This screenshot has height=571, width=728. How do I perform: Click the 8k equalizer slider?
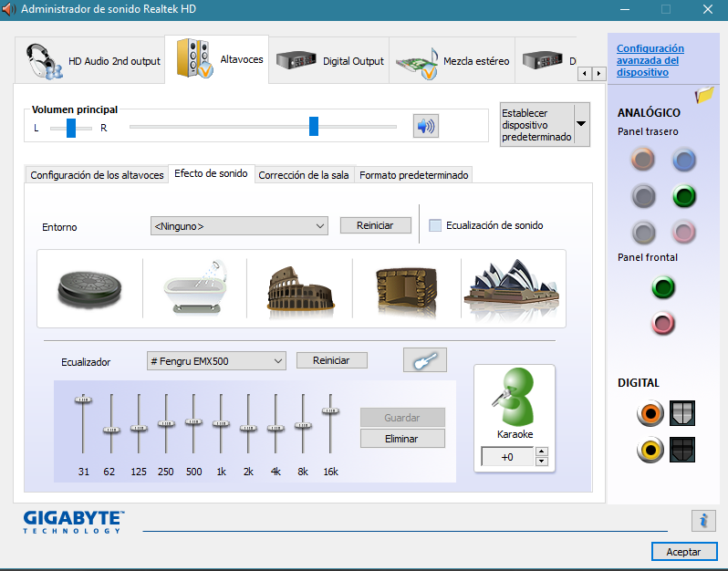[x=303, y=425]
